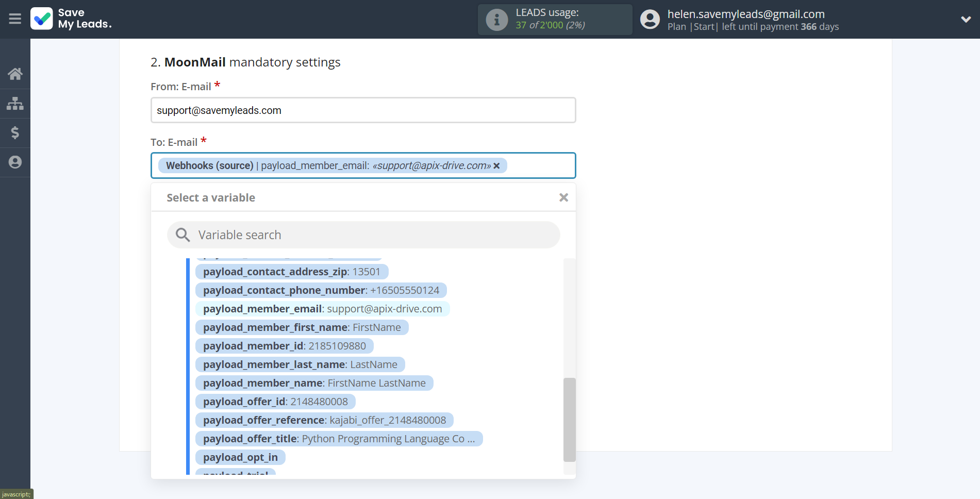Select variable payload_member_first_name

click(302, 327)
